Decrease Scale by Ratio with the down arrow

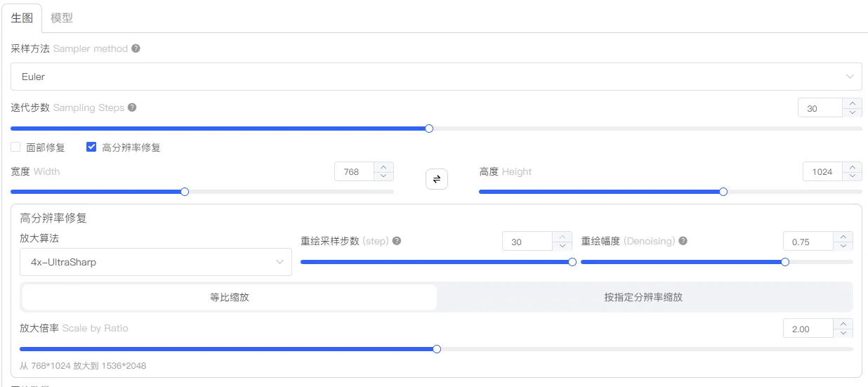[843, 333]
